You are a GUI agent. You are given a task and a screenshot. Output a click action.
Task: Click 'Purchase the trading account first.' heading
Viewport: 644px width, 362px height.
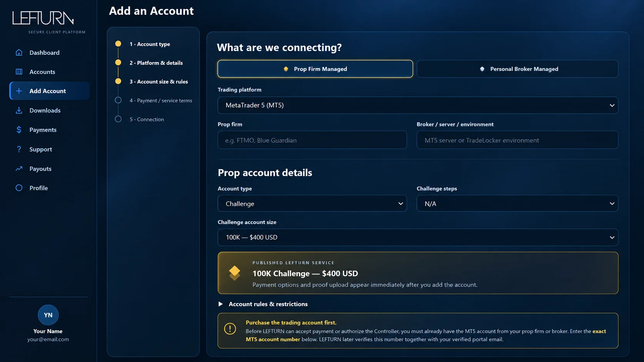coord(291,322)
